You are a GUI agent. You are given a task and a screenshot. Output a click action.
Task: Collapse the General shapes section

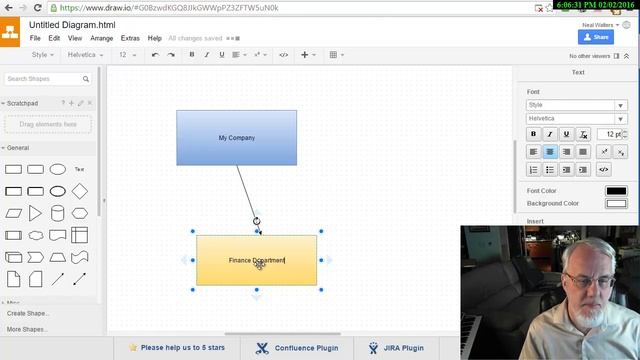[x=16, y=148]
